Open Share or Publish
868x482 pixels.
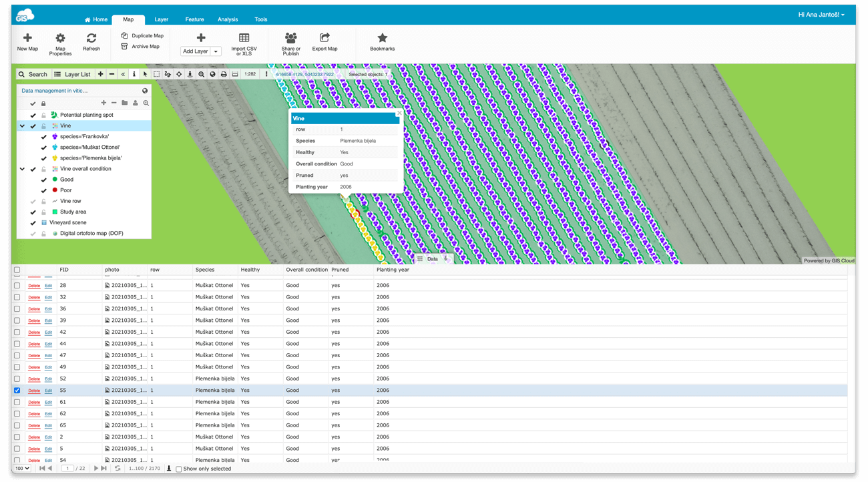[290, 38]
